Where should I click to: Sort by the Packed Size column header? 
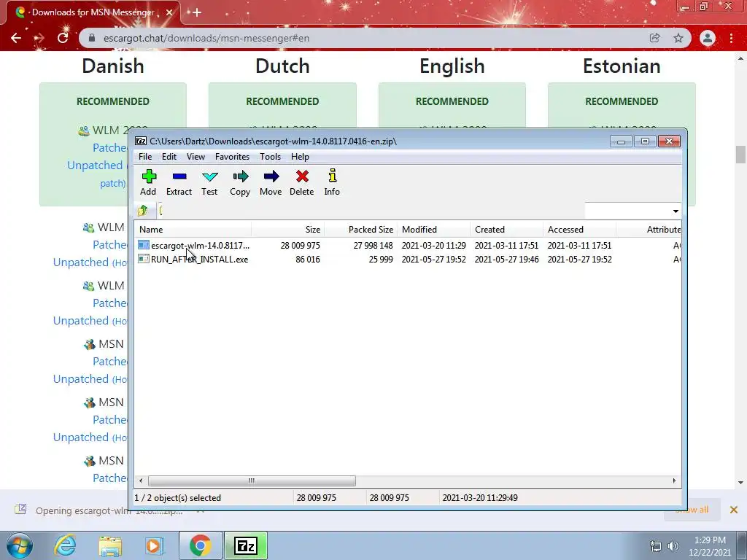[360, 230]
